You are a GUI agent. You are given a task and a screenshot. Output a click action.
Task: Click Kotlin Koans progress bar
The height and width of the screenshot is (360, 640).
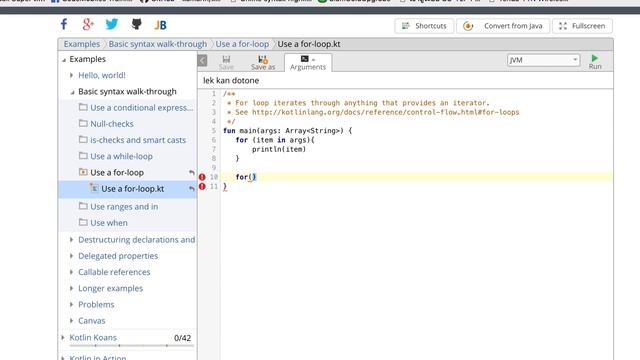131,346
